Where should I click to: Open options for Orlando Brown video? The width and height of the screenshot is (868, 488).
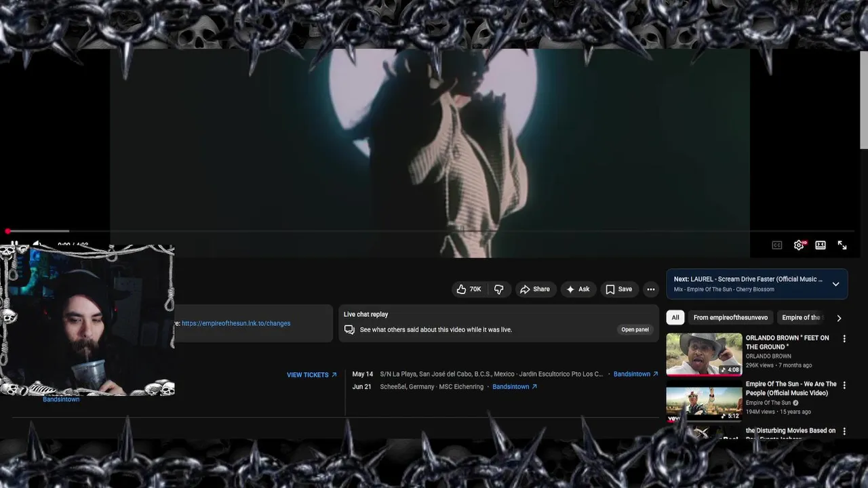844,338
